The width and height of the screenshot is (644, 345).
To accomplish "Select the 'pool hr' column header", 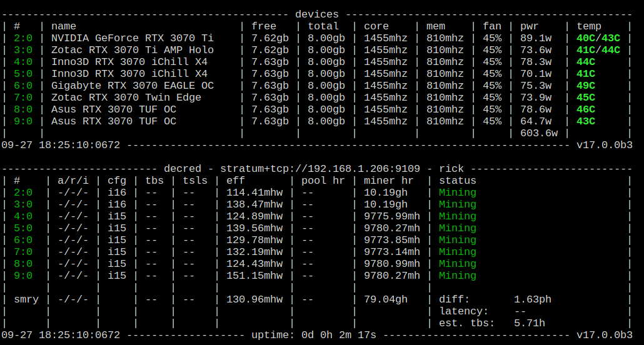I will (x=323, y=181).
